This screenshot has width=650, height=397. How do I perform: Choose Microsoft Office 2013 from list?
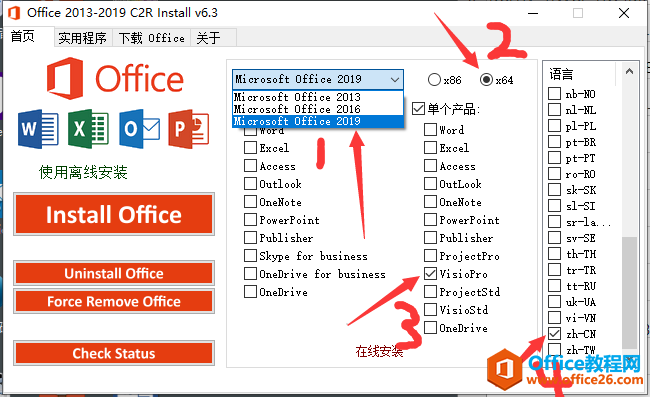click(x=318, y=97)
